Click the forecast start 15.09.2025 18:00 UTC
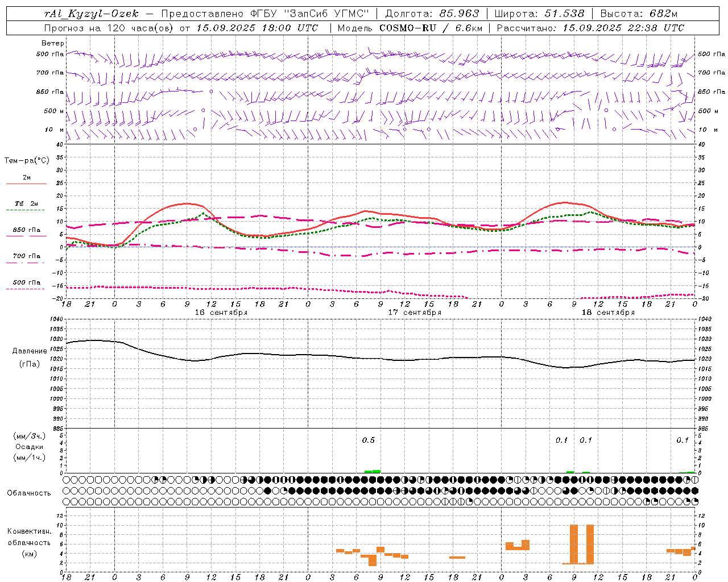The image size is (728, 582). pos(257,28)
